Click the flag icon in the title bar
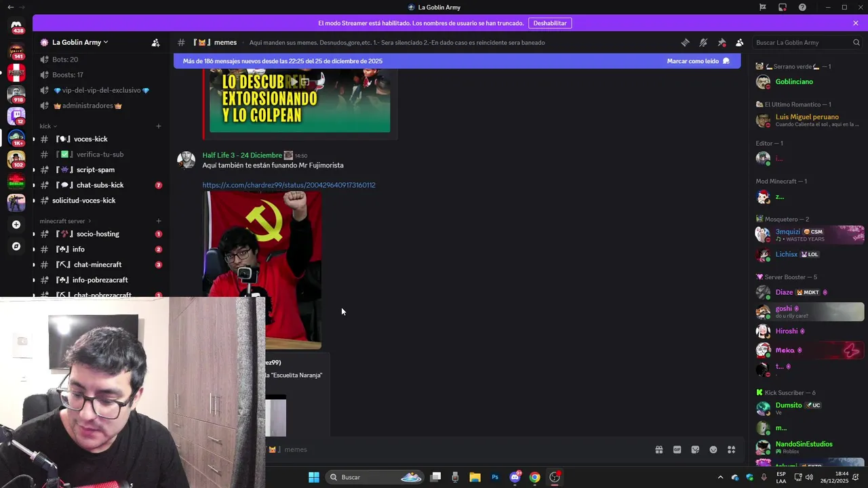 763,7
